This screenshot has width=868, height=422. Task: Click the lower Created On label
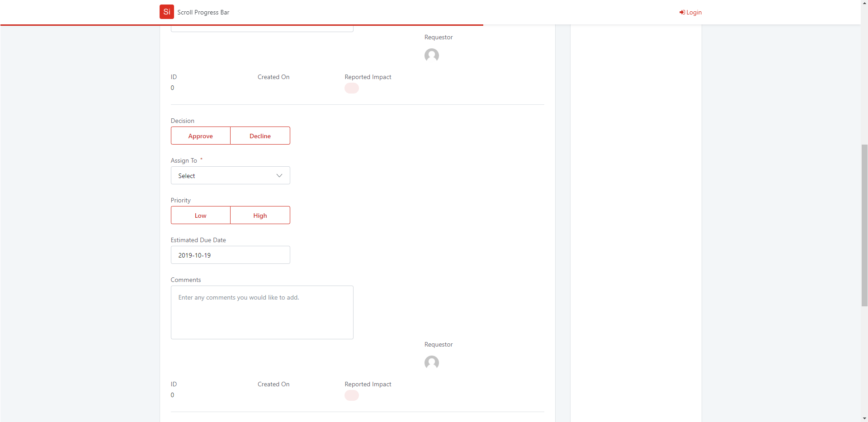pos(274,384)
